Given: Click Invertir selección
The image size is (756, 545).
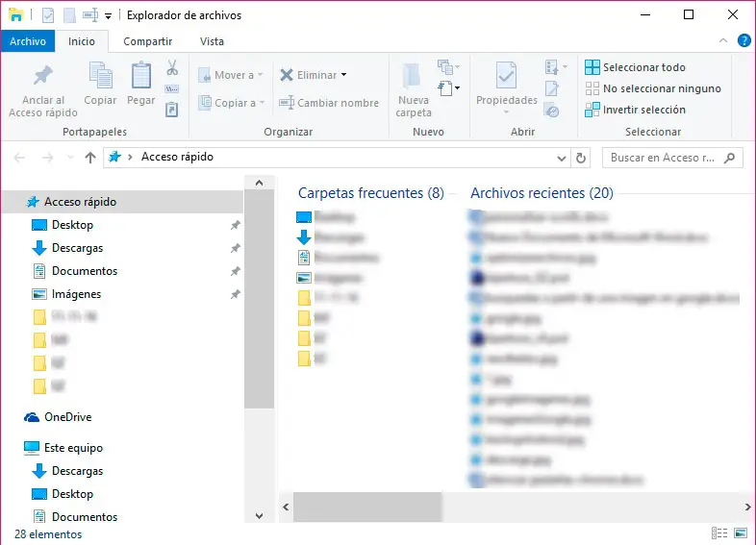Looking at the screenshot, I should tap(635, 110).
